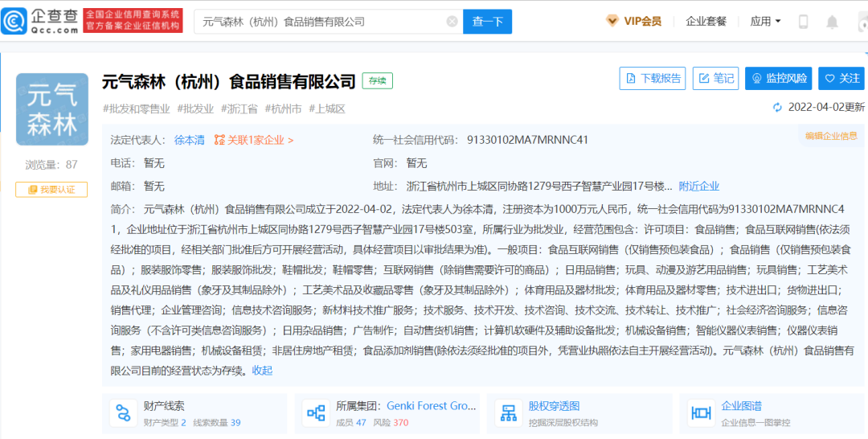Click the 所属集团 hierarchy icon
Viewport: 868px width, 439px height.
[316, 413]
